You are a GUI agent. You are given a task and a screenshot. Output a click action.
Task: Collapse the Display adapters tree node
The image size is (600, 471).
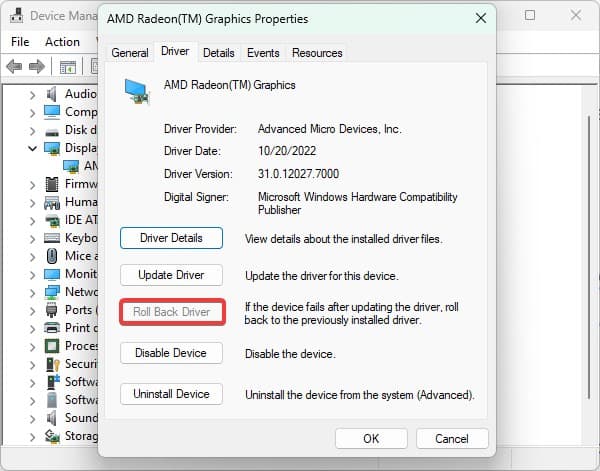(x=33, y=148)
